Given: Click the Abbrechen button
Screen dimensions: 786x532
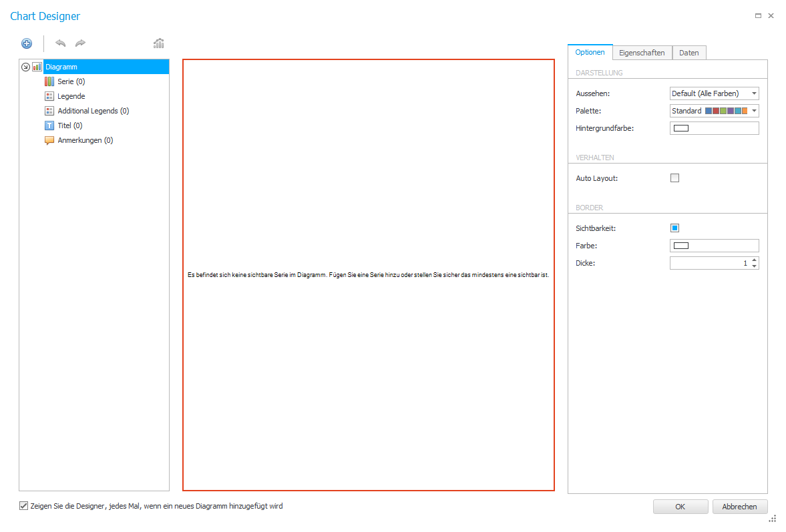Looking at the screenshot, I should click(739, 507).
